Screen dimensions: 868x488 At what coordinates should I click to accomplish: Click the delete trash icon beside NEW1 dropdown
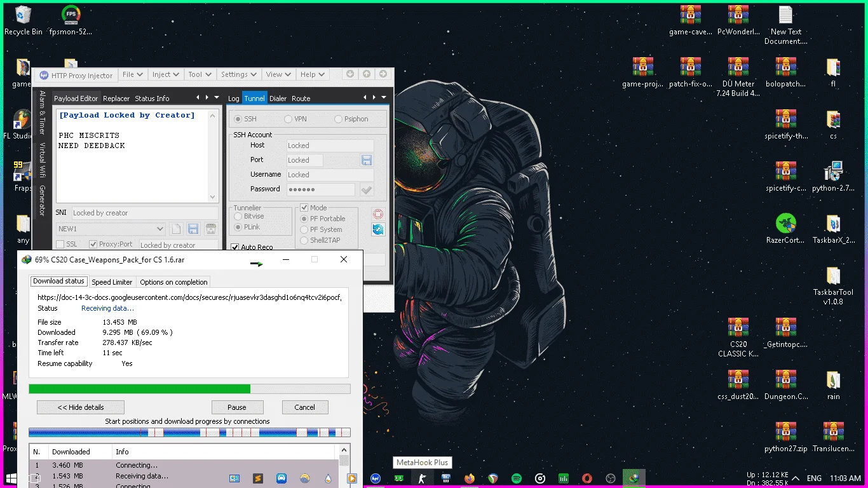[x=210, y=229]
